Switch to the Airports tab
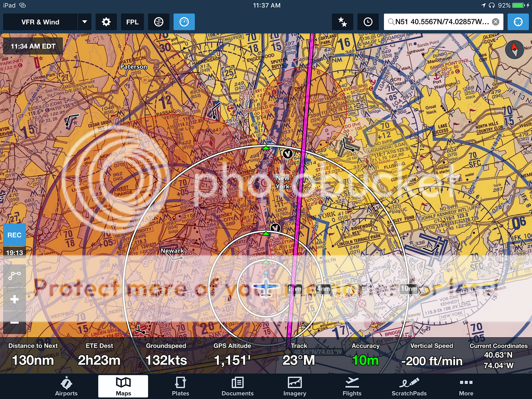The image size is (532, 399). pos(66,386)
